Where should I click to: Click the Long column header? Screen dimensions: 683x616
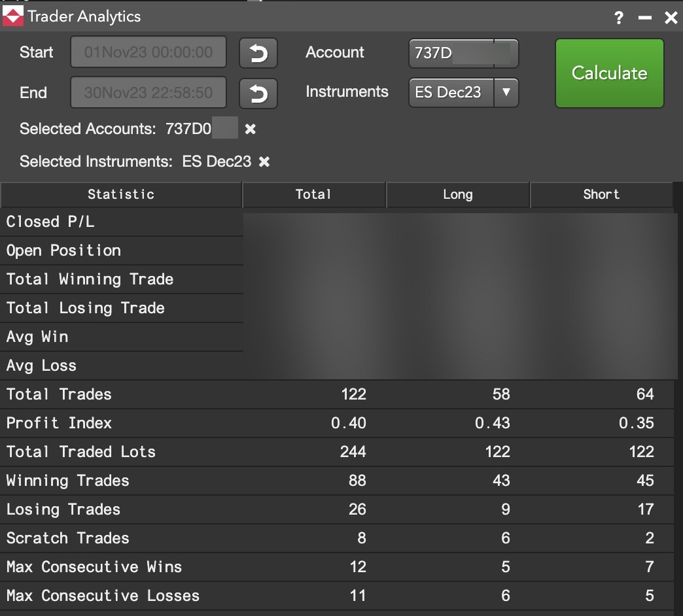457,194
